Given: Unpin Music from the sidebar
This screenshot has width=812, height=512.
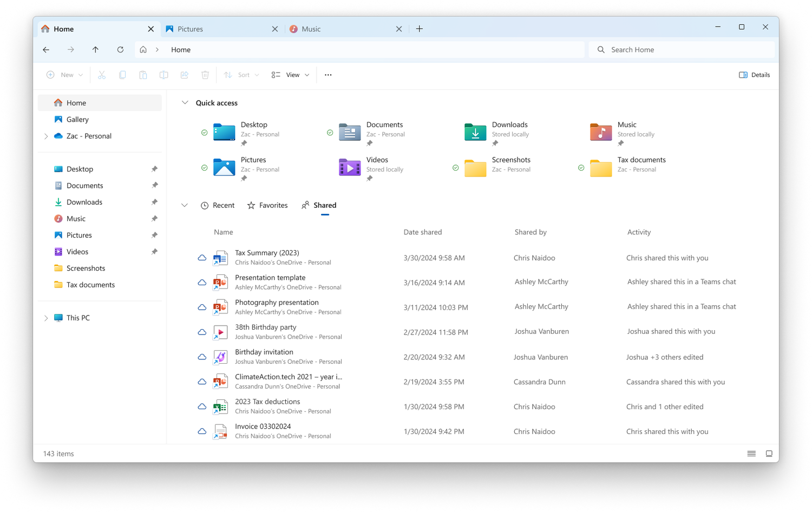Looking at the screenshot, I should pyautogui.click(x=154, y=219).
